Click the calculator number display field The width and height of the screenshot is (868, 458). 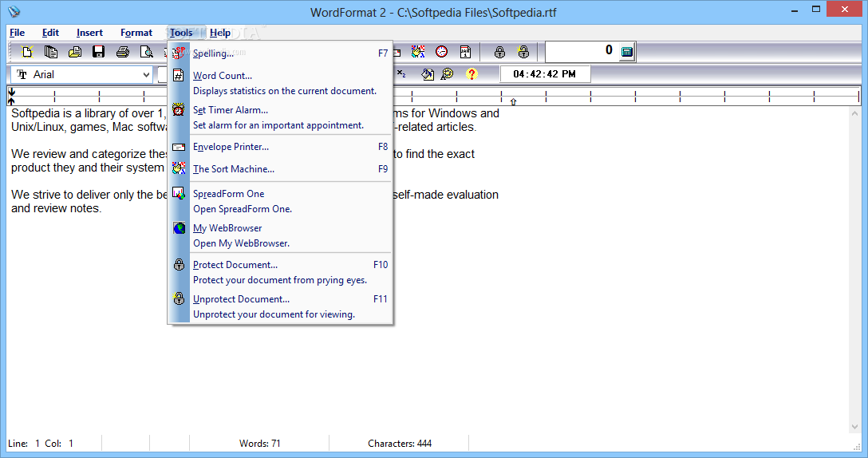point(582,52)
